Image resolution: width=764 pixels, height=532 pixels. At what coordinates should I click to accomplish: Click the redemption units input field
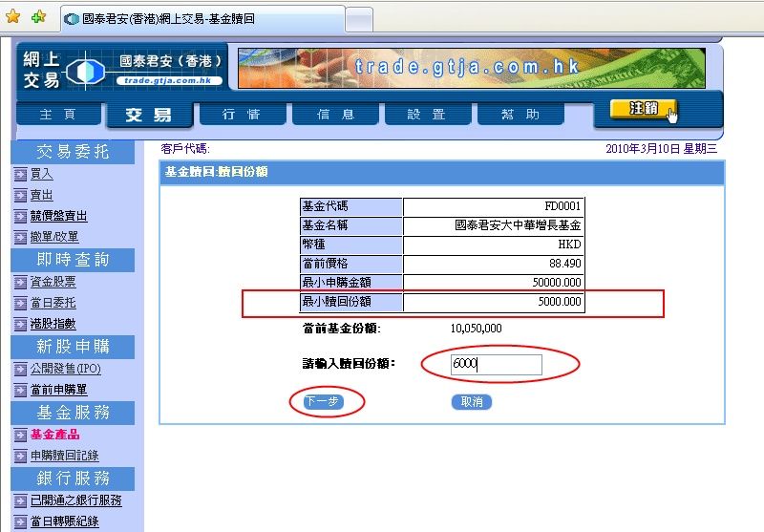pyautogui.click(x=496, y=365)
